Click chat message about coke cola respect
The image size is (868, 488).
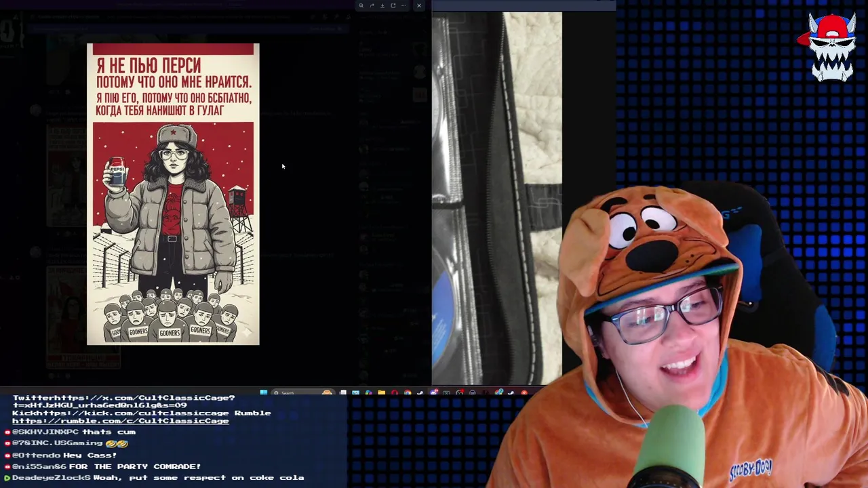pos(199,478)
